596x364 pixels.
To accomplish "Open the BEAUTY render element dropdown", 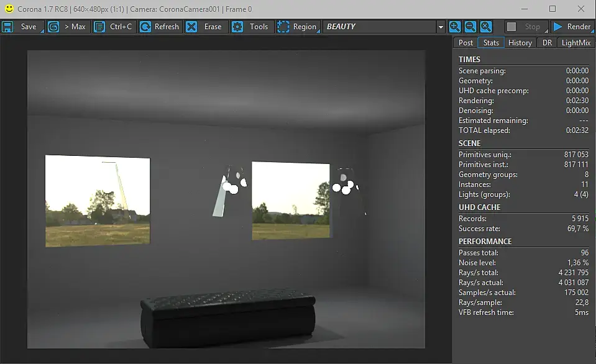I will (x=384, y=27).
